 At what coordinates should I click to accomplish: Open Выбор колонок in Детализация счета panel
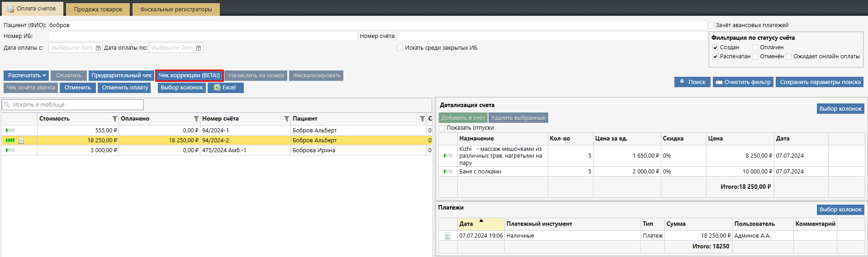point(840,109)
